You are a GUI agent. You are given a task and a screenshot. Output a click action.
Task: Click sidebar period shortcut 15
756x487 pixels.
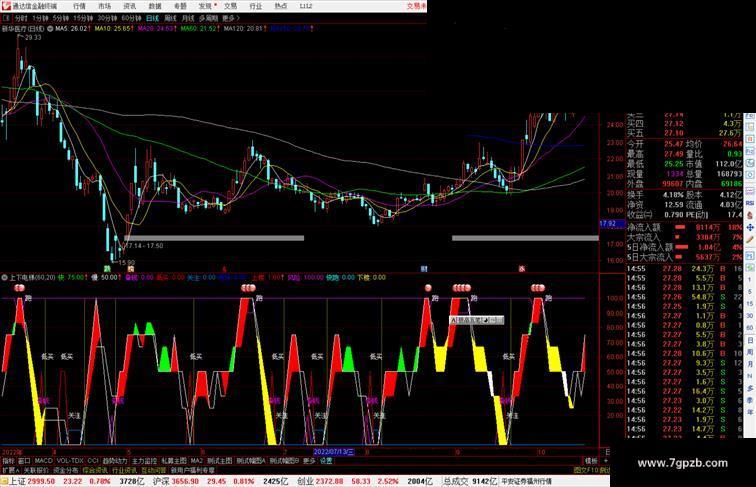coord(750,304)
